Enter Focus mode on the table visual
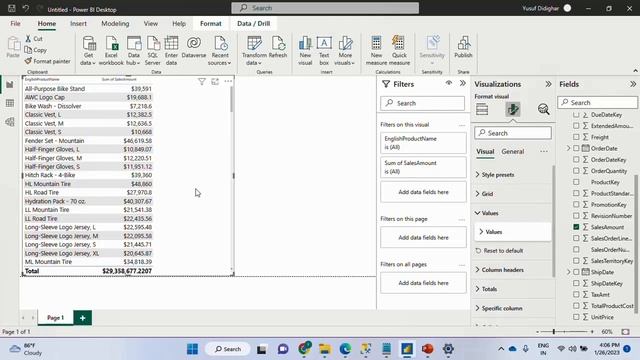 point(215,82)
